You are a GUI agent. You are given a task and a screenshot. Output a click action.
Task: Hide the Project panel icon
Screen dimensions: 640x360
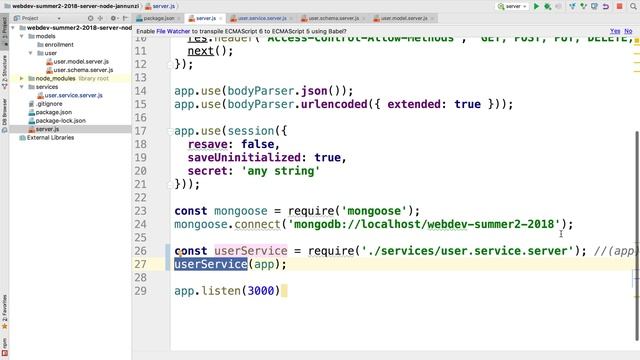[x=125, y=18]
